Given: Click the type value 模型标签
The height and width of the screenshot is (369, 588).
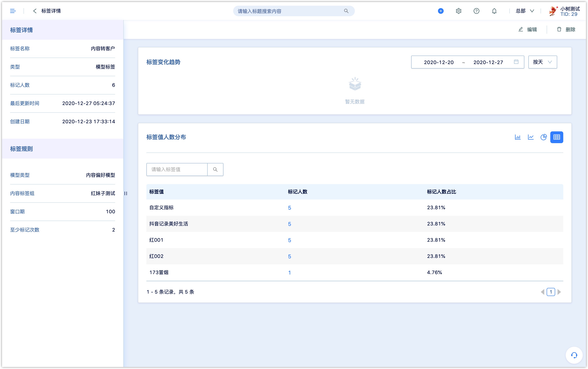Looking at the screenshot, I should point(105,67).
